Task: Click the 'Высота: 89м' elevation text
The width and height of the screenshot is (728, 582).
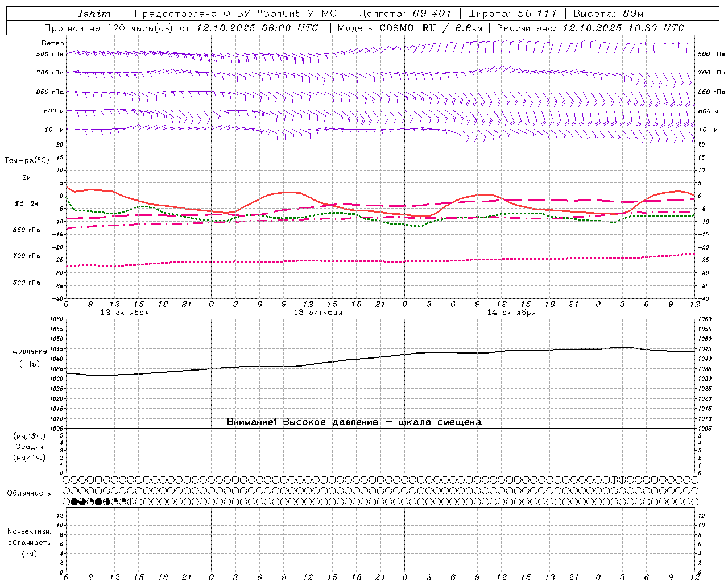Action: [x=609, y=14]
